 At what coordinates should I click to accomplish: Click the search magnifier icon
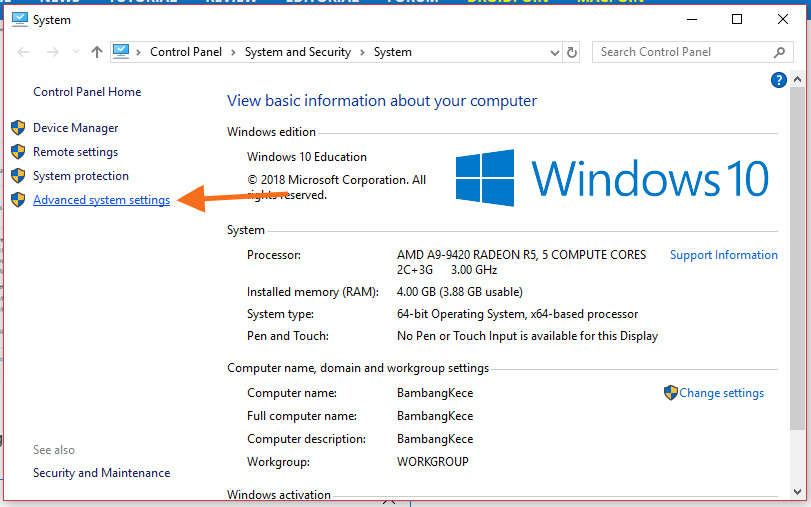pos(779,52)
